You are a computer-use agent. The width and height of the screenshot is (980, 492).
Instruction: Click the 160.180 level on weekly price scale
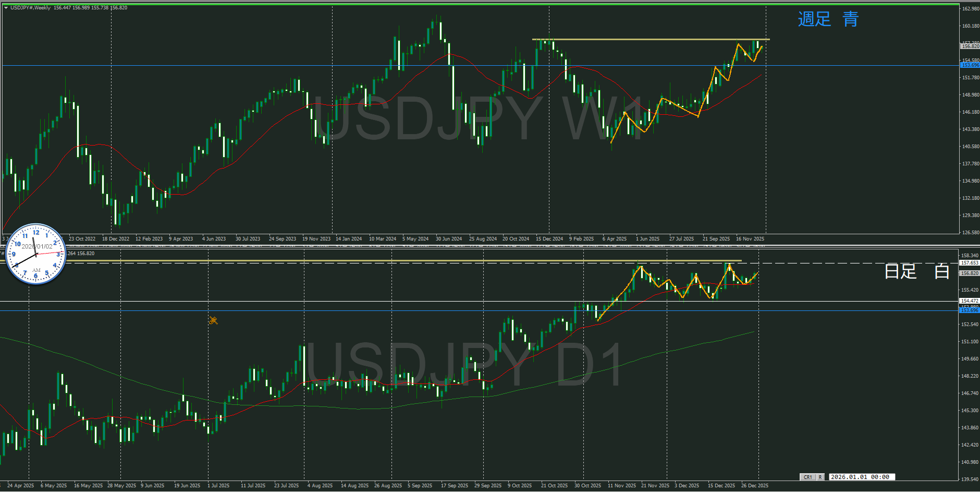point(970,26)
